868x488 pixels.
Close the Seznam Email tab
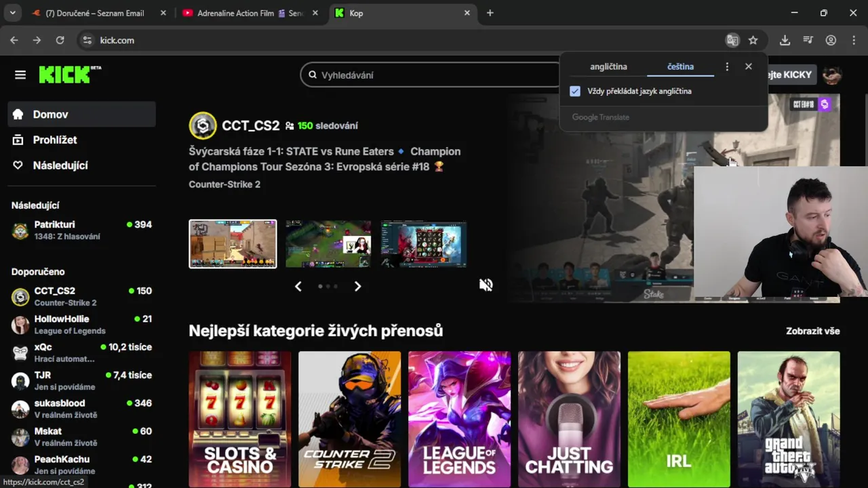pyautogui.click(x=163, y=13)
